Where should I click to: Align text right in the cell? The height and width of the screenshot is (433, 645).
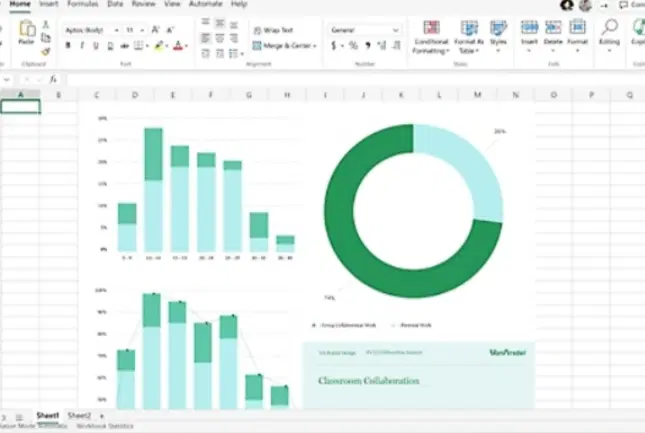click(x=234, y=38)
